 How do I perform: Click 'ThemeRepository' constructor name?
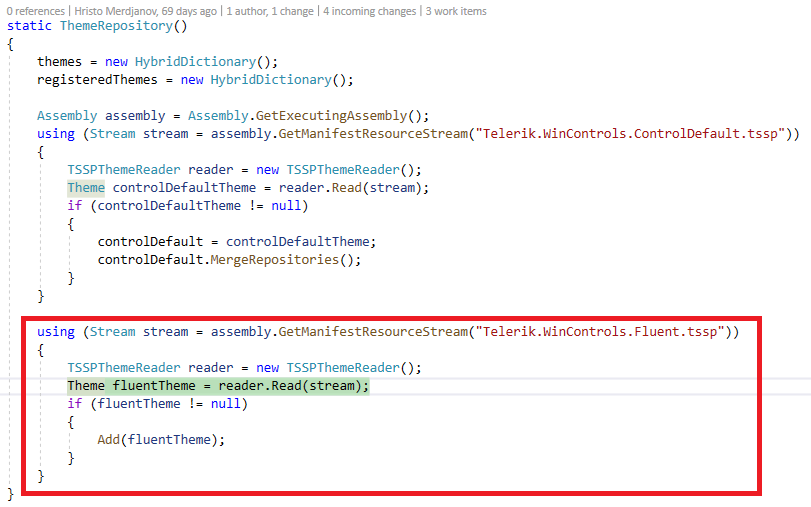click(x=116, y=26)
